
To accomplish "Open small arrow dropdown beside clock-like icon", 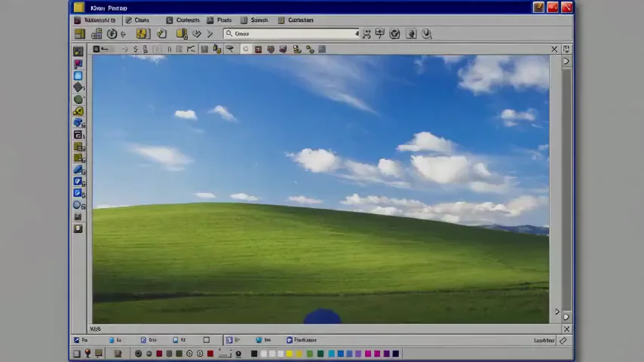I will pos(123,34).
